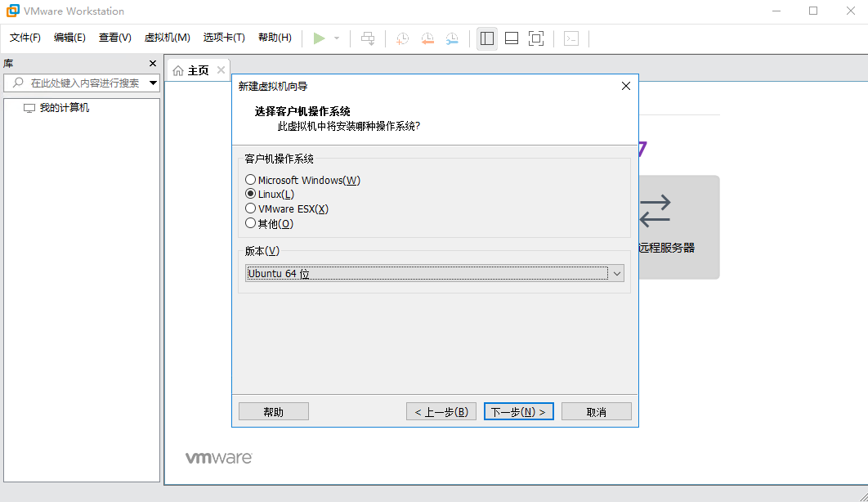Viewport: 868px width, 502px height.
Task: Select Linux(L) radio button
Action: (251, 194)
